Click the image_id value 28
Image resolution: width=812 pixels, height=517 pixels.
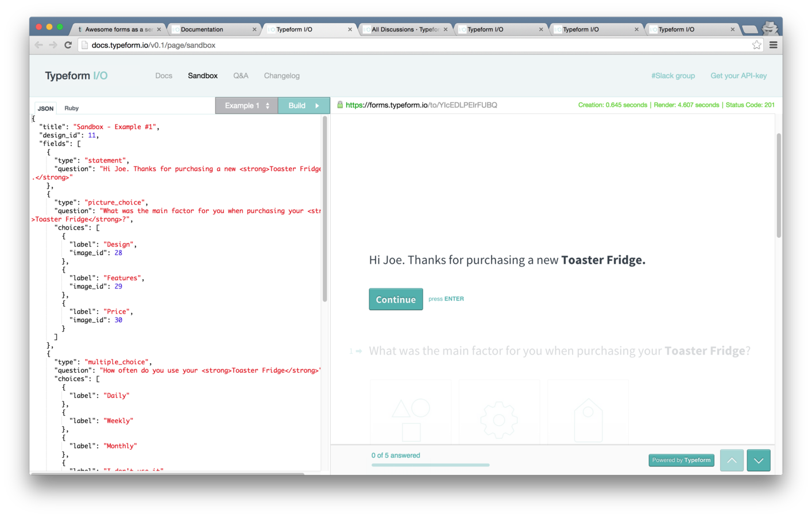tap(118, 253)
